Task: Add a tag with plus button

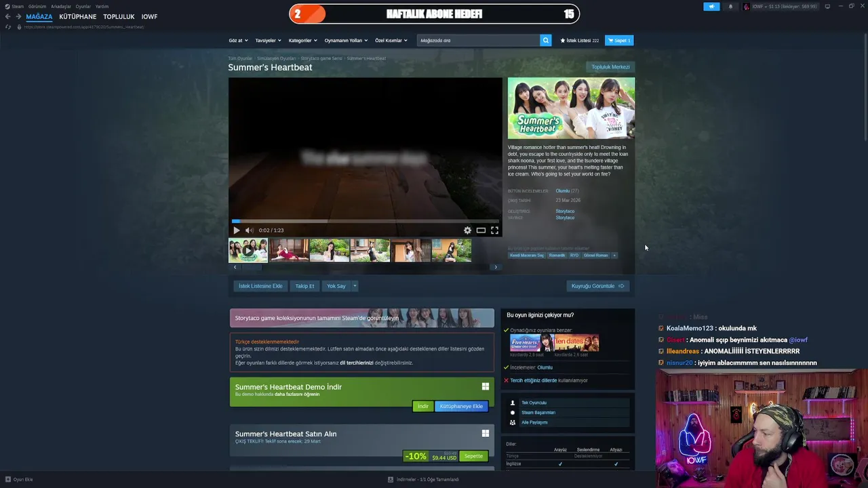Action: coord(614,256)
